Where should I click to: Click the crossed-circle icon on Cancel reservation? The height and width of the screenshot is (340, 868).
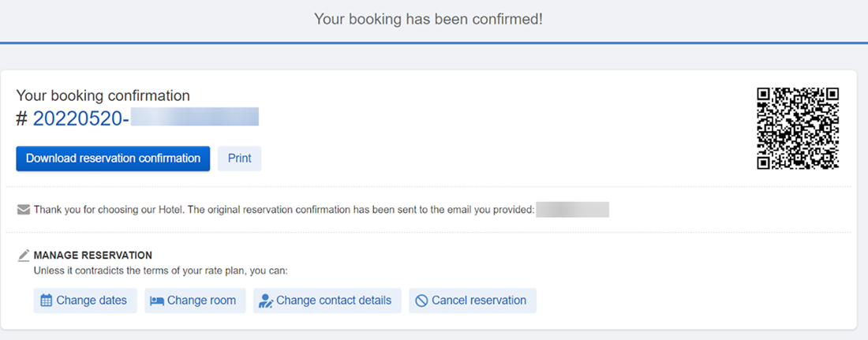pos(421,301)
